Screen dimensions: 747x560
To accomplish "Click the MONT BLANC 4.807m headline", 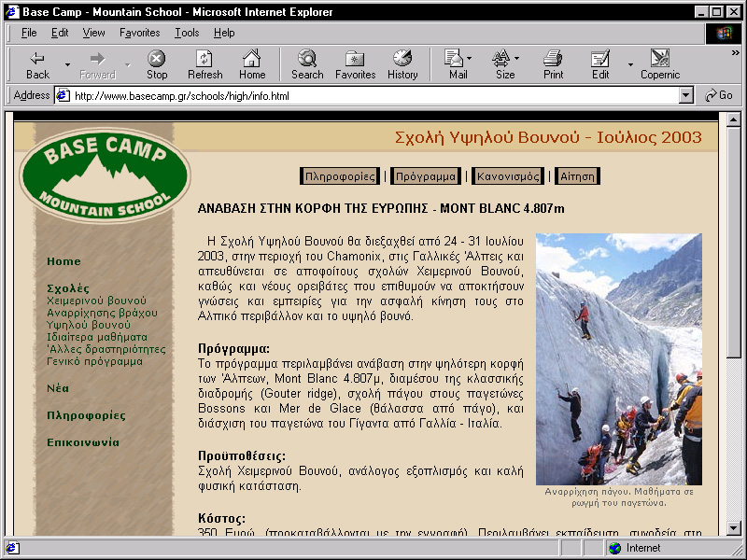I will click(502, 208).
